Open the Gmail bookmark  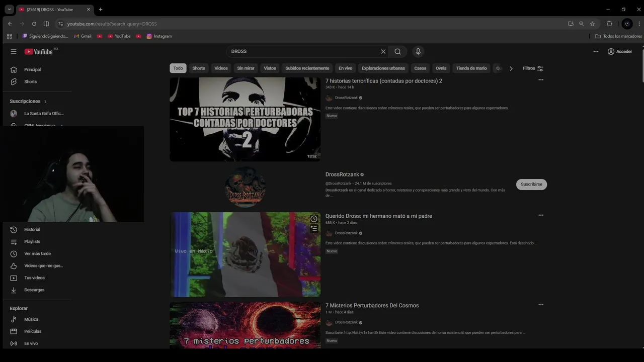click(x=83, y=36)
